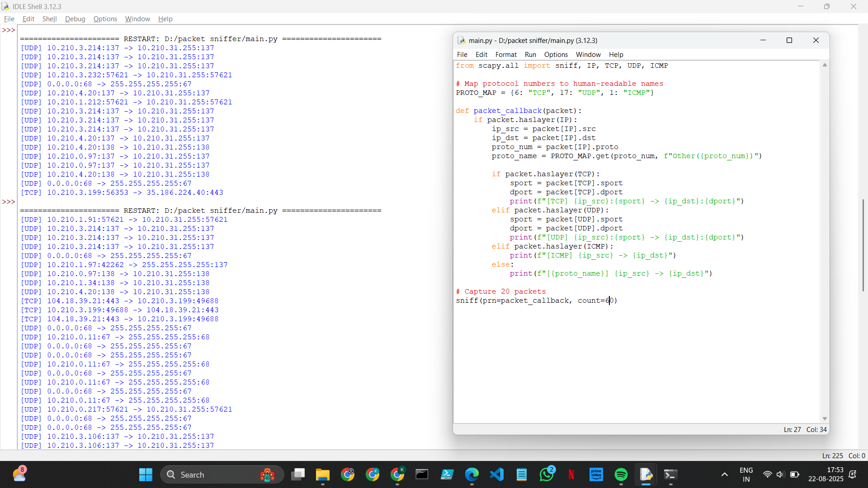Viewport: 868px width, 488px height.
Task: Show hidden tray icons chevron
Action: click(725, 474)
